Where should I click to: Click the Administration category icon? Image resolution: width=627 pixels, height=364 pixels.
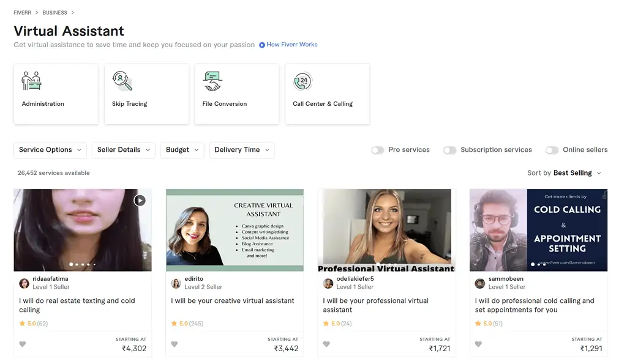(32, 81)
